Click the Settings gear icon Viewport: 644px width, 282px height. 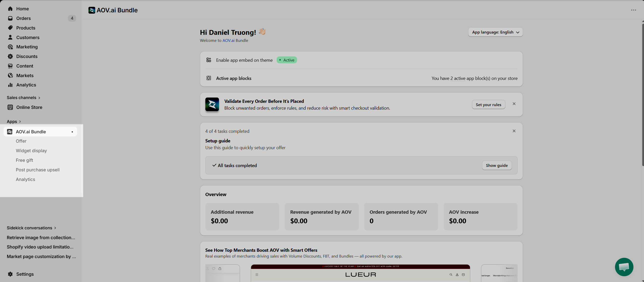[x=10, y=274]
